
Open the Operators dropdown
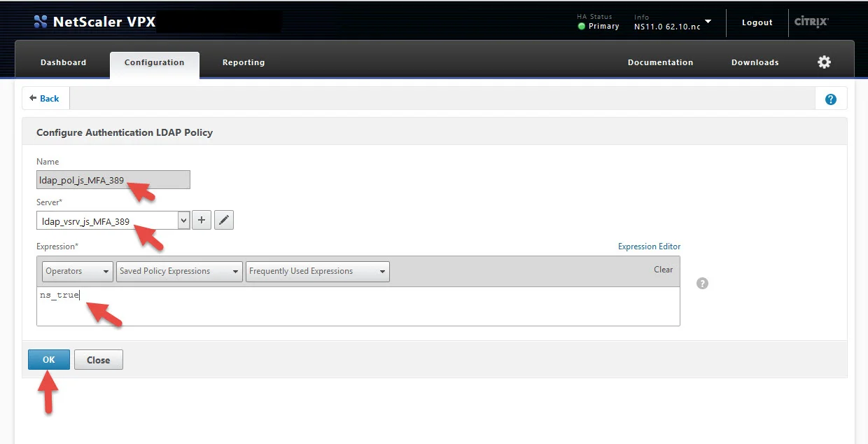[x=77, y=272]
